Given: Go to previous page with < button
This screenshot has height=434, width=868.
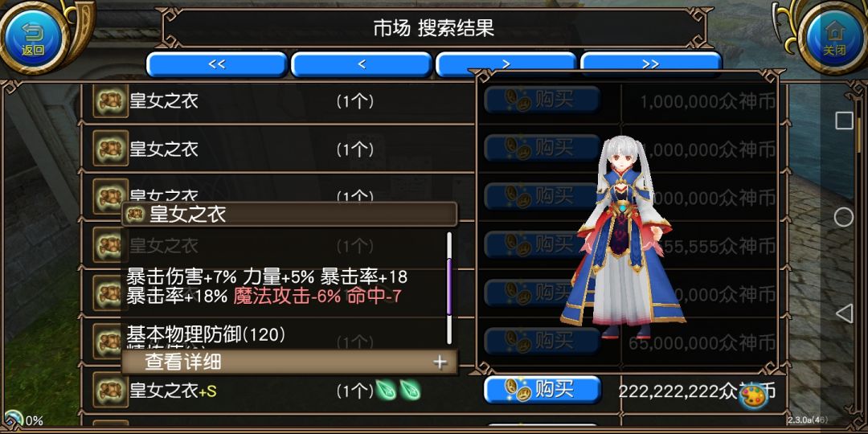Looking at the screenshot, I should [x=362, y=64].
